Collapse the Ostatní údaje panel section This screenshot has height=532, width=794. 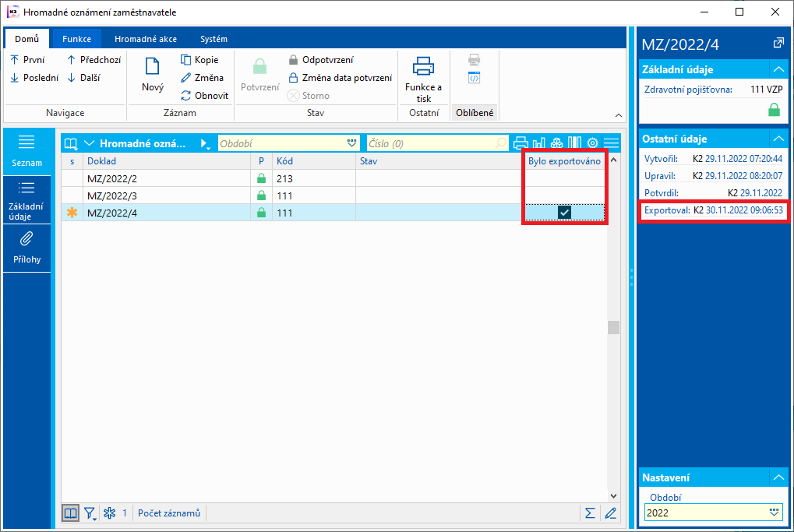click(x=778, y=139)
